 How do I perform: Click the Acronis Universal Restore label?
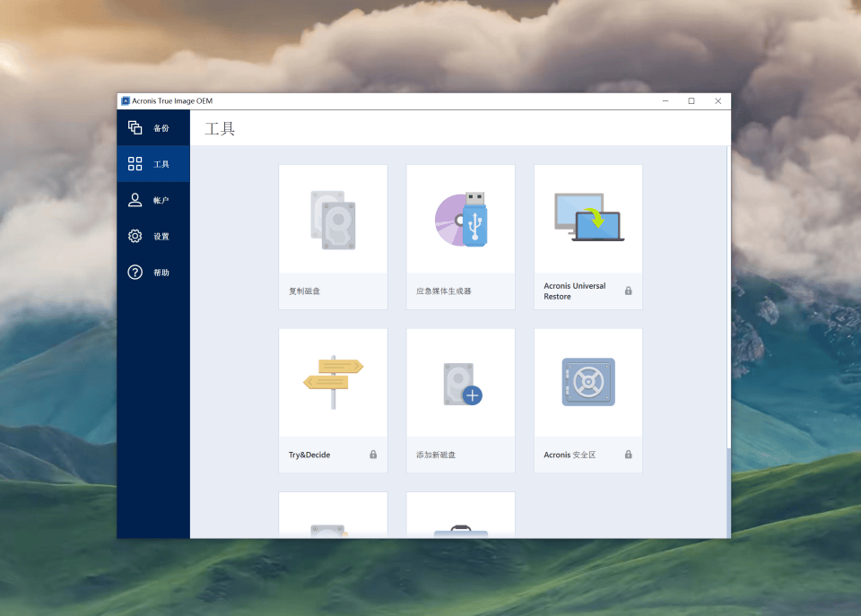[x=574, y=291]
